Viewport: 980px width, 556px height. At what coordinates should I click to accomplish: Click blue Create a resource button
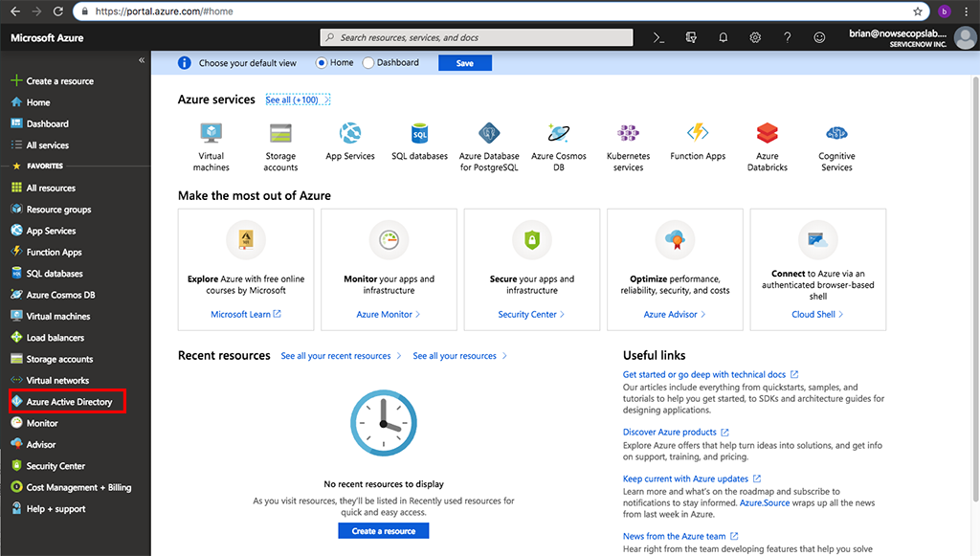point(384,531)
